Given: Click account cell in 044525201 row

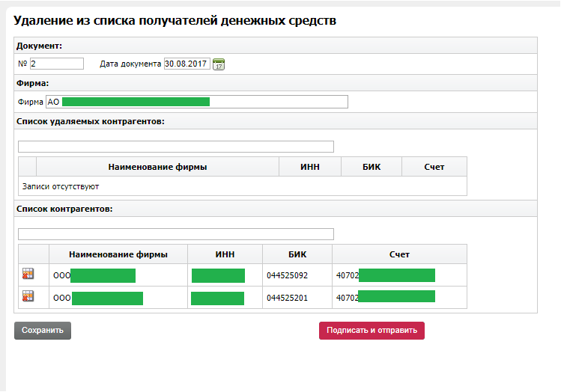Looking at the screenshot, I should pyautogui.click(x=399, y=298).
